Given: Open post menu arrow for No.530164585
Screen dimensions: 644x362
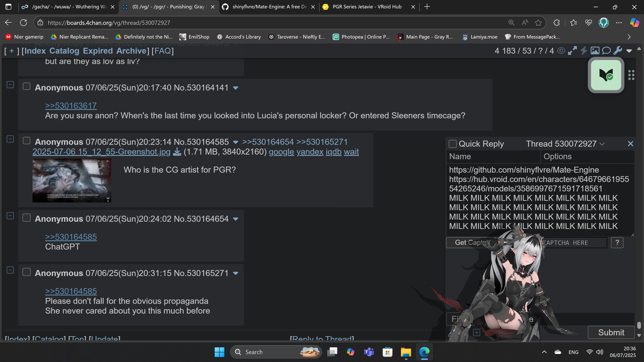Looking at the screenshot, I should 235,142.
